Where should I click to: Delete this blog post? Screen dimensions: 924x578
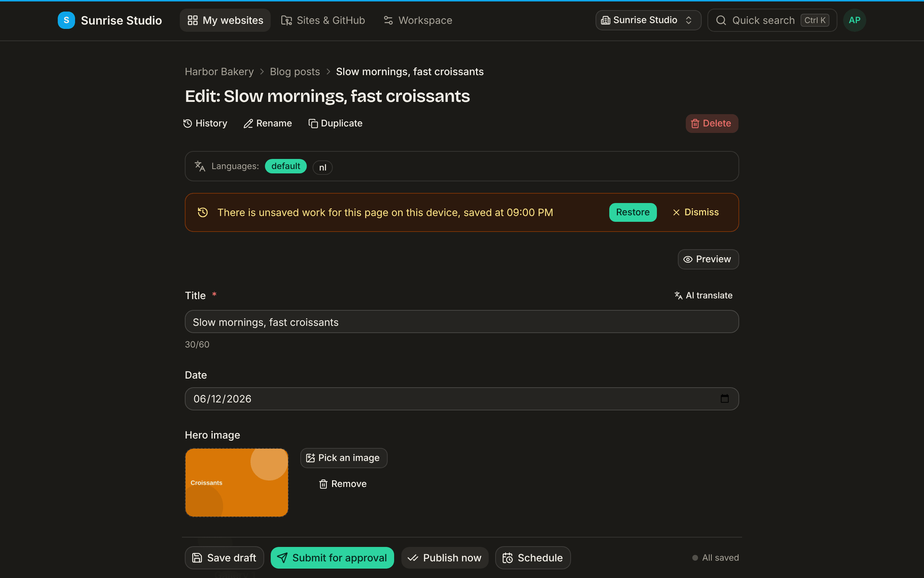(x=712, y=124)
